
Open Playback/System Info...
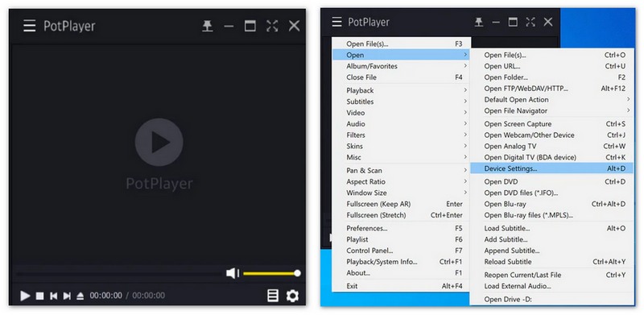(x=401, y=261)
